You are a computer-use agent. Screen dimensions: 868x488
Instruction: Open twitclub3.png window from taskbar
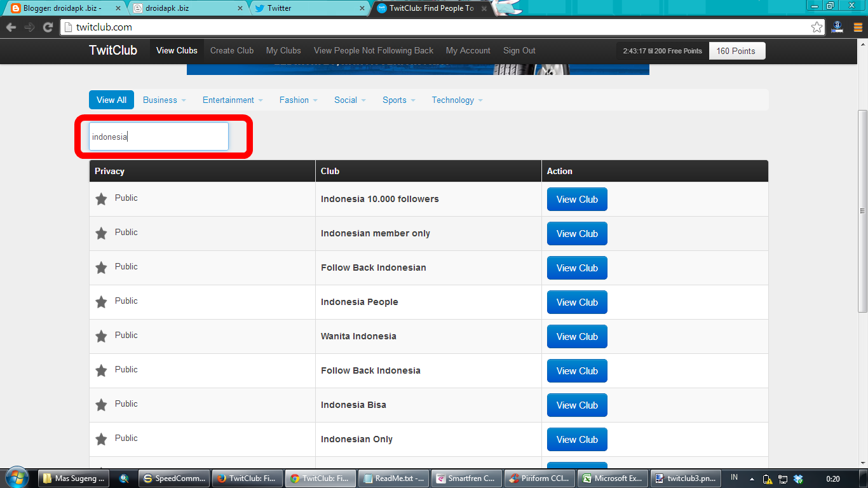[685, 478]
